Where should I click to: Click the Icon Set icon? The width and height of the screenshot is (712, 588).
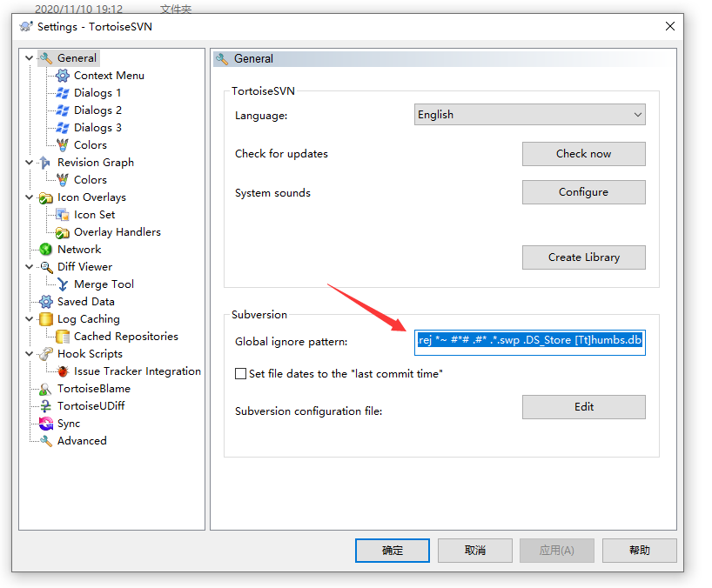click(x=63, y=215)
